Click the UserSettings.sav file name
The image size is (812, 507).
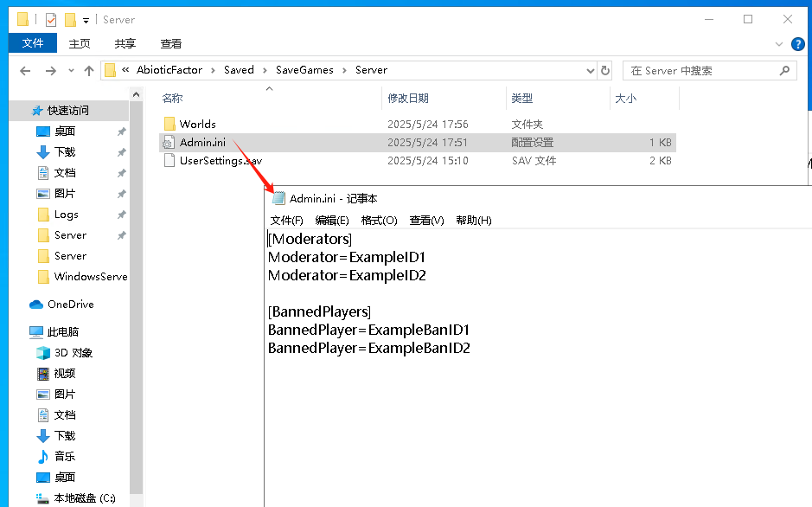[221, 161]
